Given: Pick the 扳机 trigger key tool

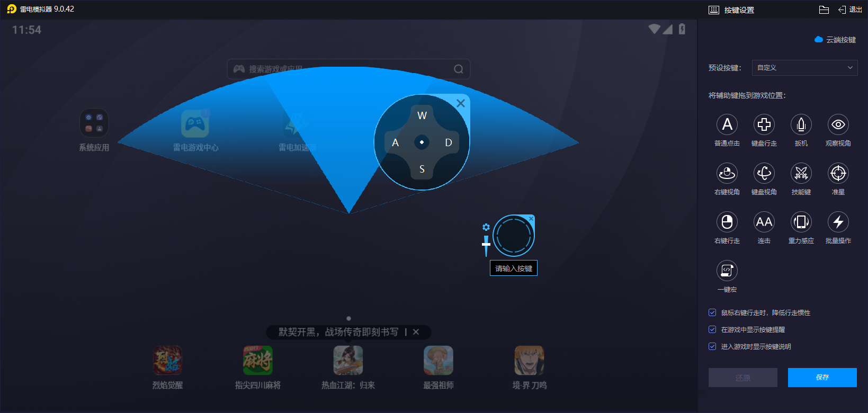Looking at the screenshot, I should (801, 124).
